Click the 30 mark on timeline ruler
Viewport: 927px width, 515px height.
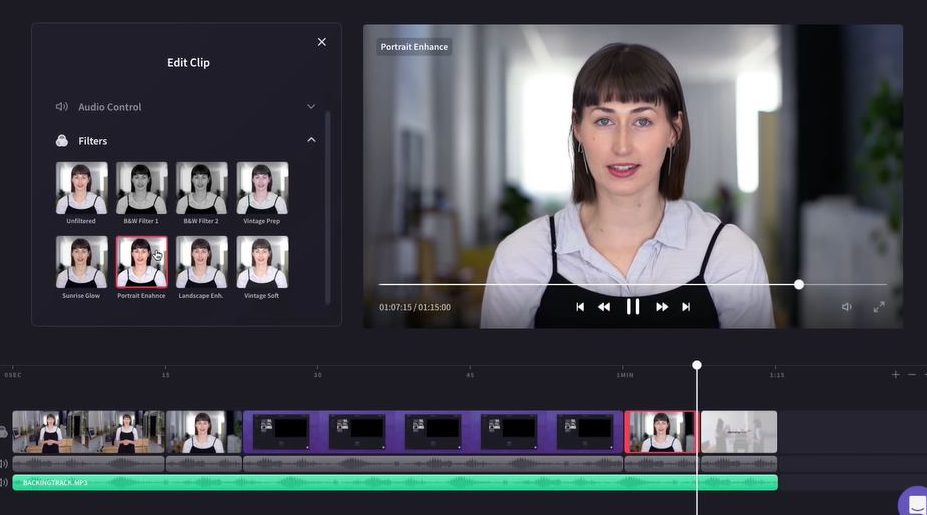[x=317, y=375]
